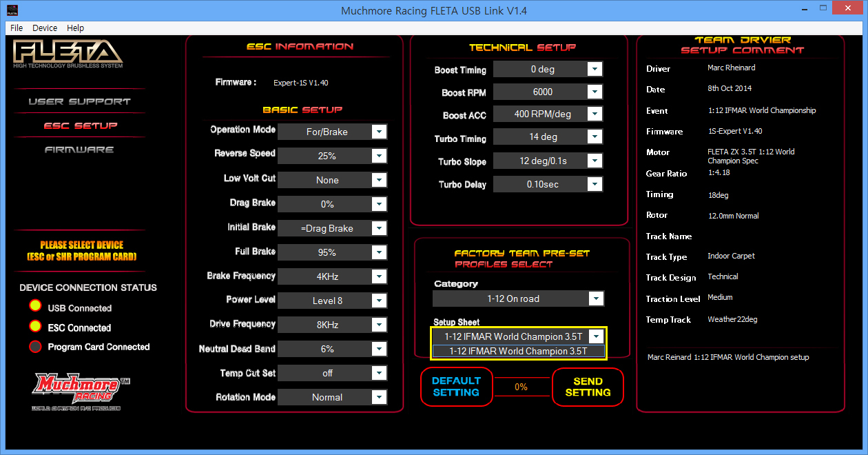Open Rotation Mode dropdown
Screen dimensions: 868x455
pos(379,397)
